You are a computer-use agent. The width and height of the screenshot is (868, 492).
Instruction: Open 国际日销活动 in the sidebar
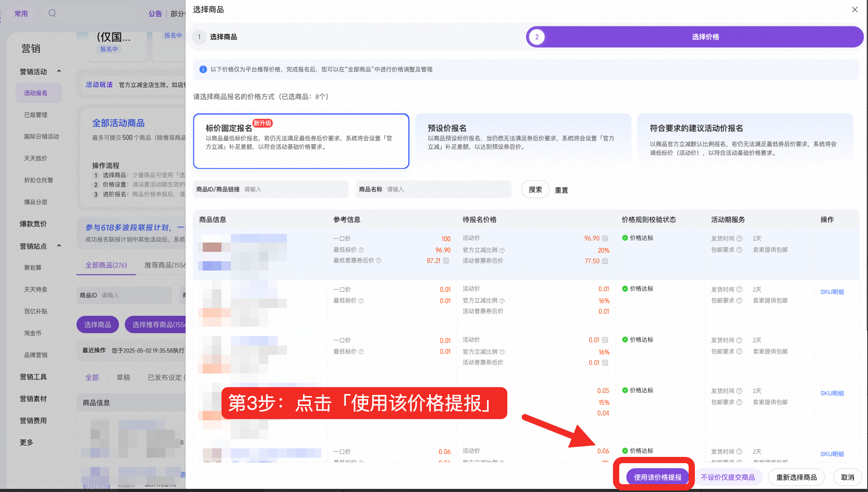(42, 137)
